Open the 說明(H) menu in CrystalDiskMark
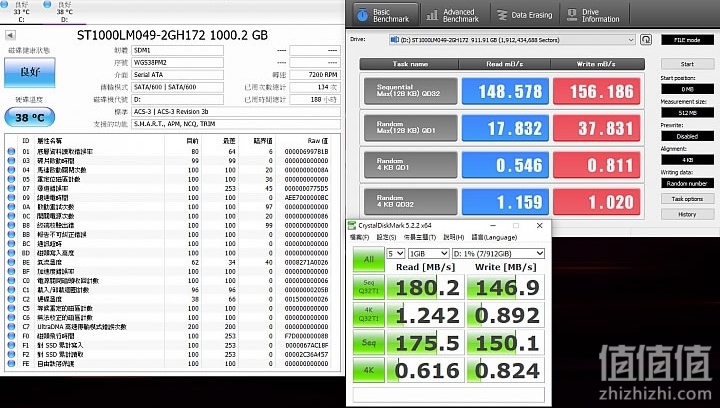The height and width of the screenshot is (408, 720). 454,237
